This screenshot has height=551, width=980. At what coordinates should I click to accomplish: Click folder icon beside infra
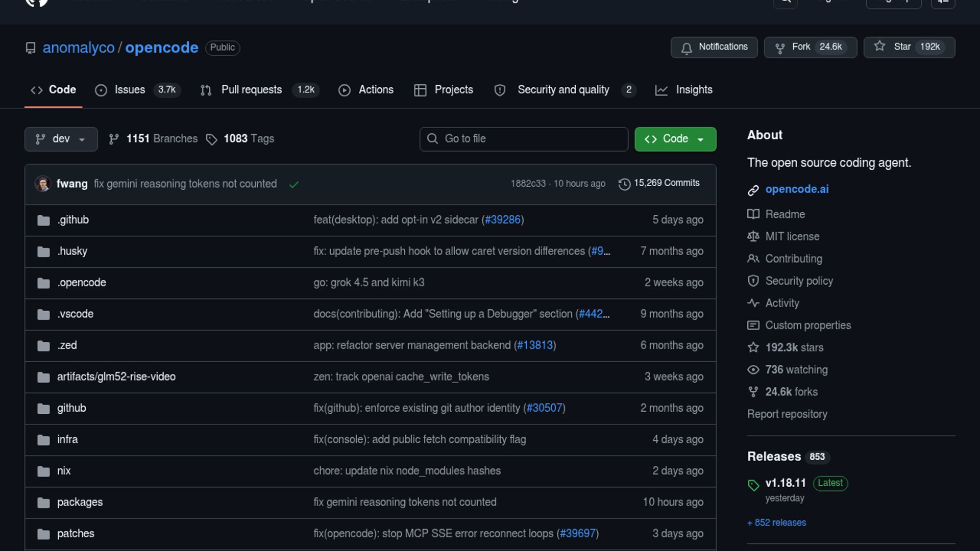[44, 440]
